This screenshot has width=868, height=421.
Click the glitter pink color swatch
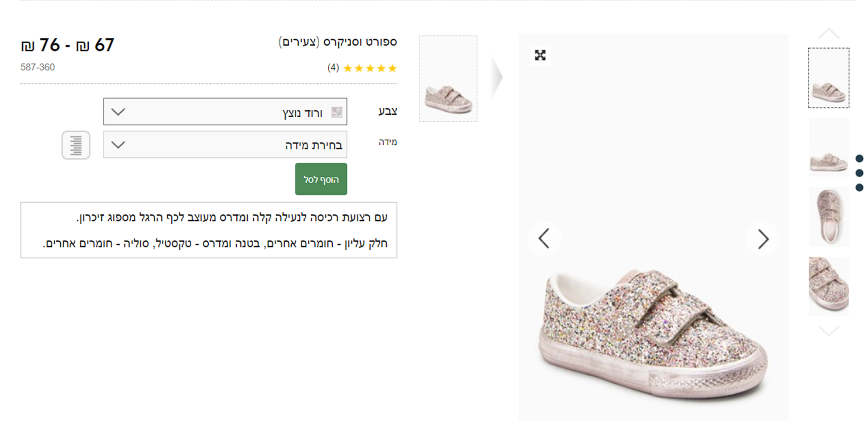pyautogui.click(x=337, y=112)
